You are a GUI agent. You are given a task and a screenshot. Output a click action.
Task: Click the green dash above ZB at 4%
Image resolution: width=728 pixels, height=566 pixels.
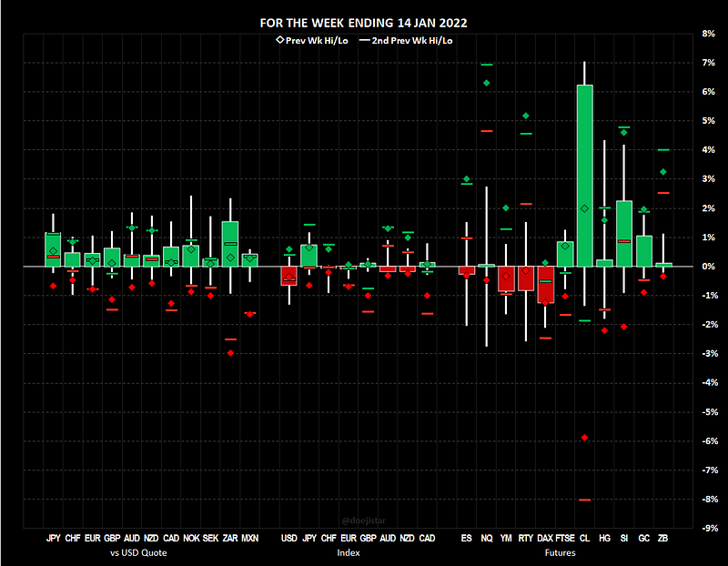coord(663,149)
